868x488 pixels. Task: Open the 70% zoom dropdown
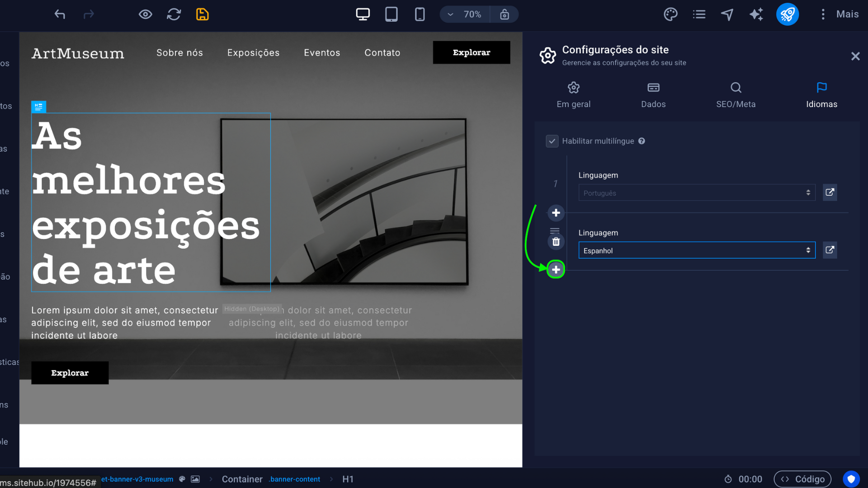coord(466,14)
